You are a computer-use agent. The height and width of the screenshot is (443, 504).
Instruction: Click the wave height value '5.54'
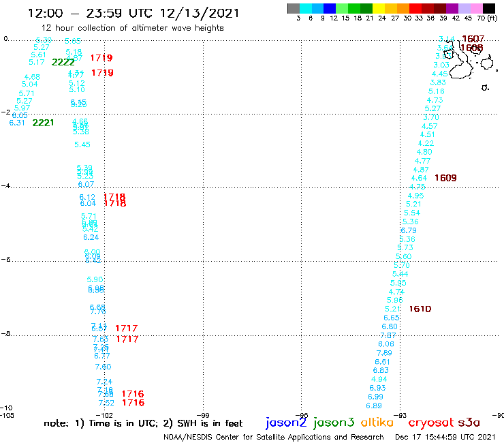(412, 213)
